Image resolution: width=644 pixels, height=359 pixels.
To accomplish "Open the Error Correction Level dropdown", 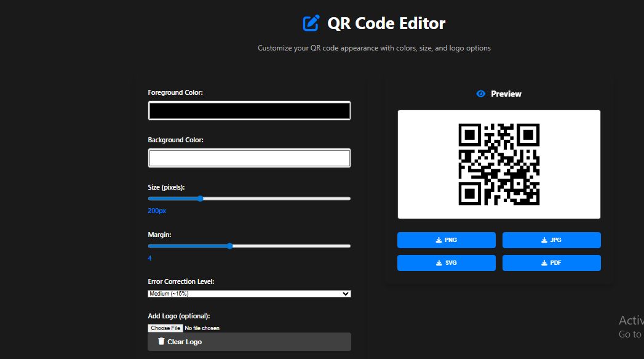I will [x=249, y=294].
